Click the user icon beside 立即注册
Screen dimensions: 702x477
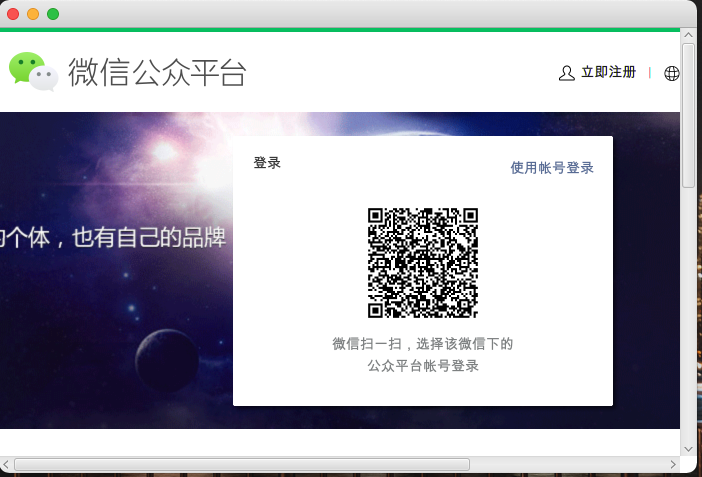click(566, 73)
